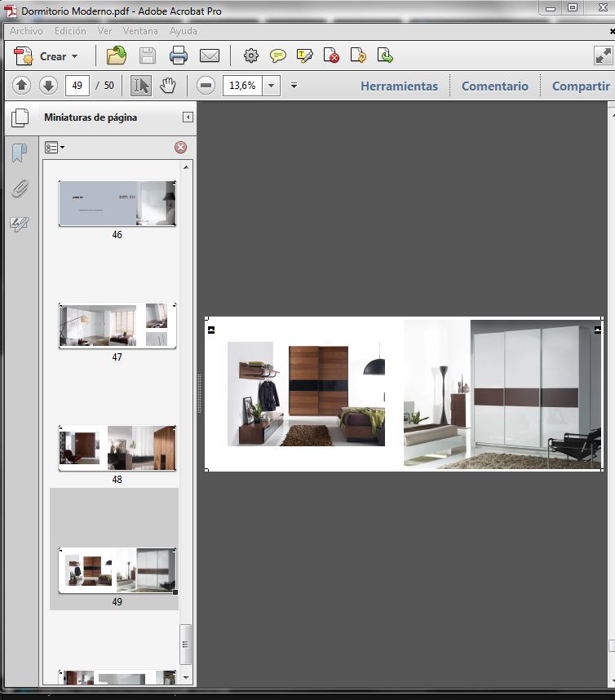
Task: Open the Comentario pane
Action: click(x=494, y=86)
